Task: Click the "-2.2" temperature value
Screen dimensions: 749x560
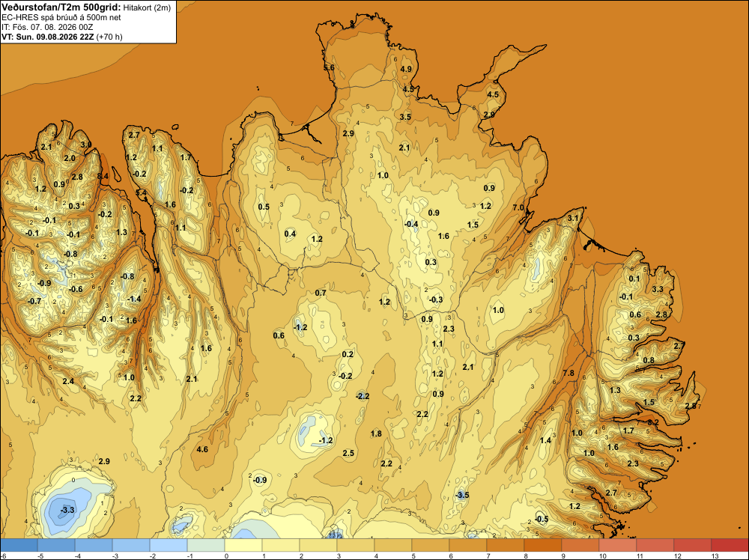Action: 363,396
